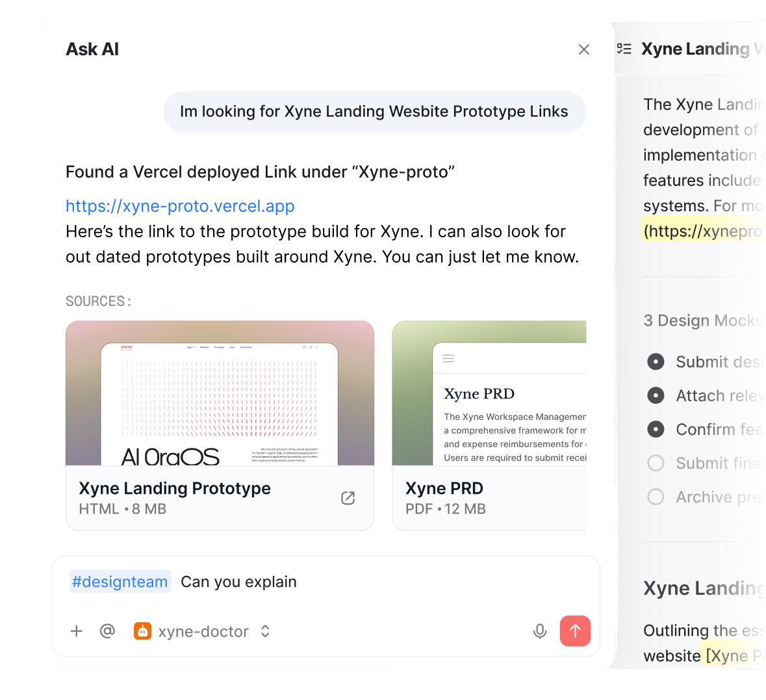Click the #designteam tag in input
This screenshot has height=700, width=766.
(120, 582)
